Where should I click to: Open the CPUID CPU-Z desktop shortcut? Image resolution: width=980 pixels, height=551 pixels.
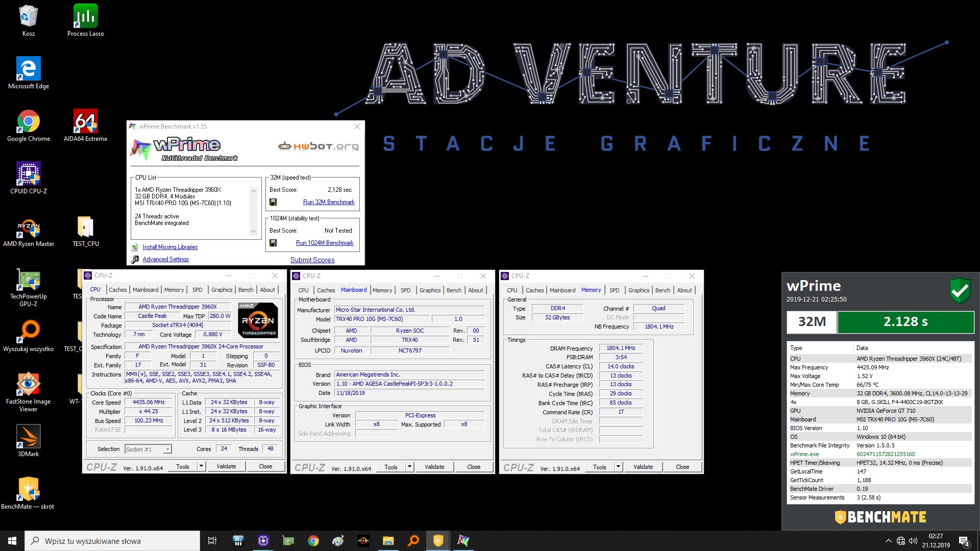point(29,178)
